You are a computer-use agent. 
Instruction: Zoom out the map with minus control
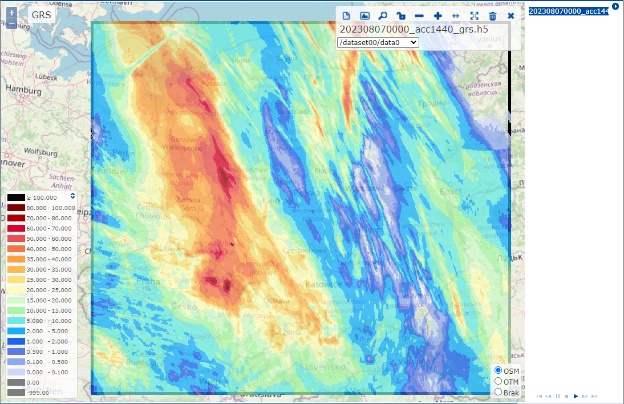[12, 24]
